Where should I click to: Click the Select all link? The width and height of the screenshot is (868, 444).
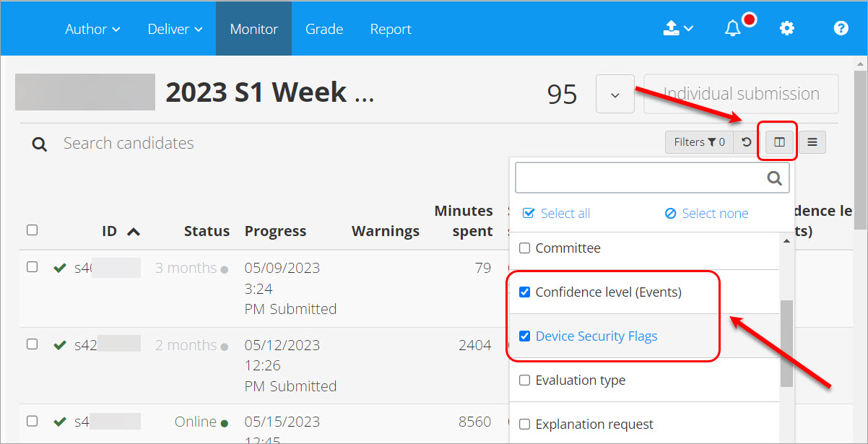pyautogui.click(x=557, y=213)
